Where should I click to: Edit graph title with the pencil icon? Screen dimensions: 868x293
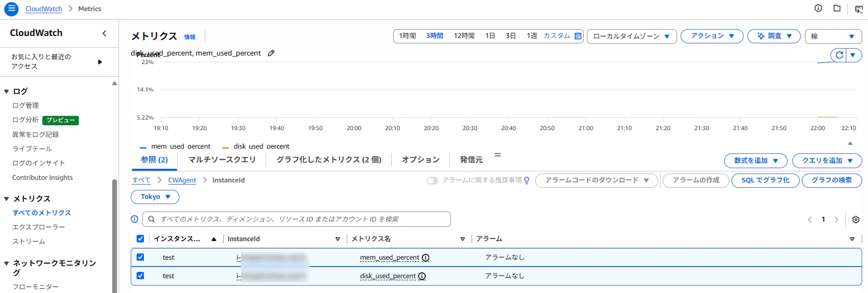(x=271, y=53)
